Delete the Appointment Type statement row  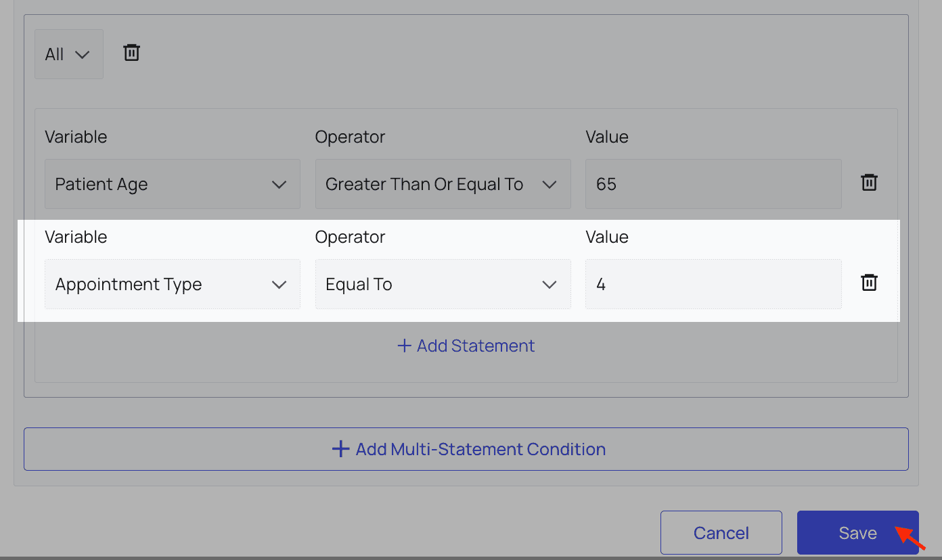[869, 283]
